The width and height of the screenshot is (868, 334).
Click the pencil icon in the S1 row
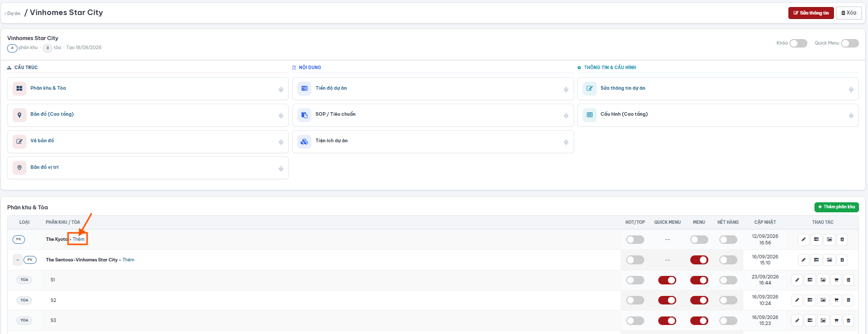click(x=797, y=280)
